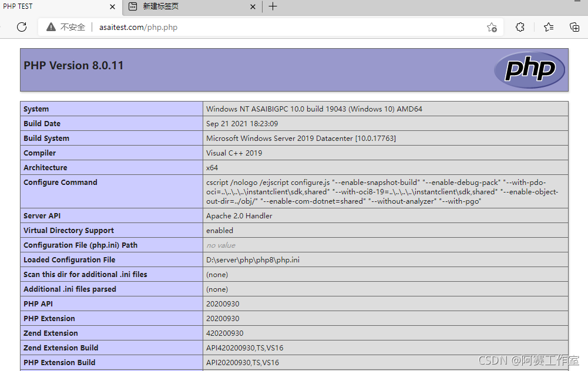Image resolution: width=588 pixels, height=371 pixels.
Task: Open the Extensions puzzle-piece menu
Action: point(519,27)
